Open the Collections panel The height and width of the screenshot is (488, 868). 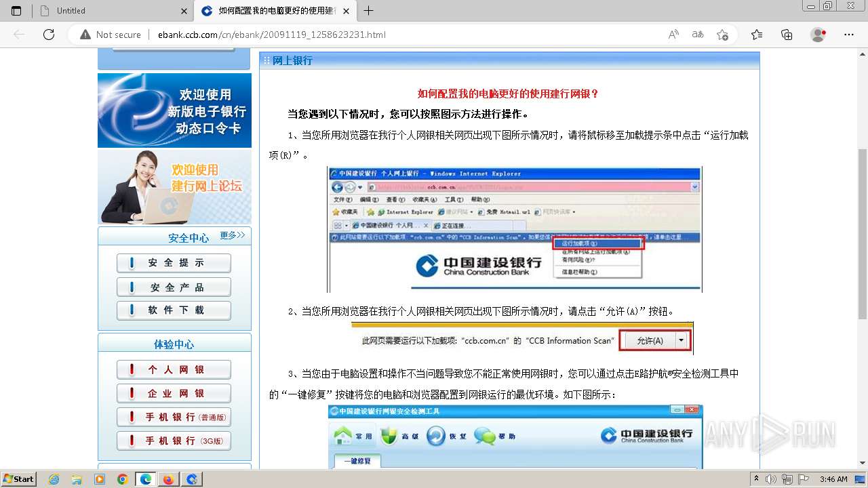[x=787, y=35]
